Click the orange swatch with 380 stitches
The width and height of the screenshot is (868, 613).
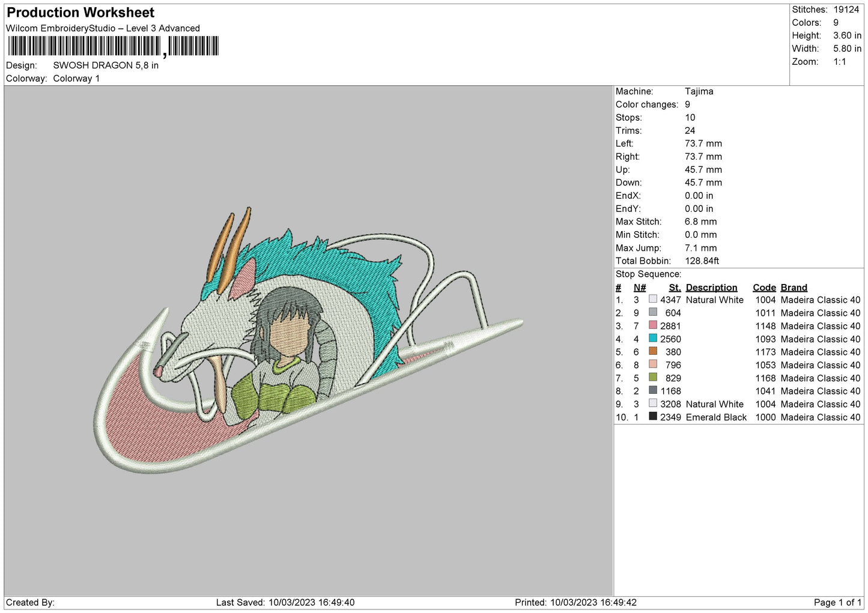652,352
